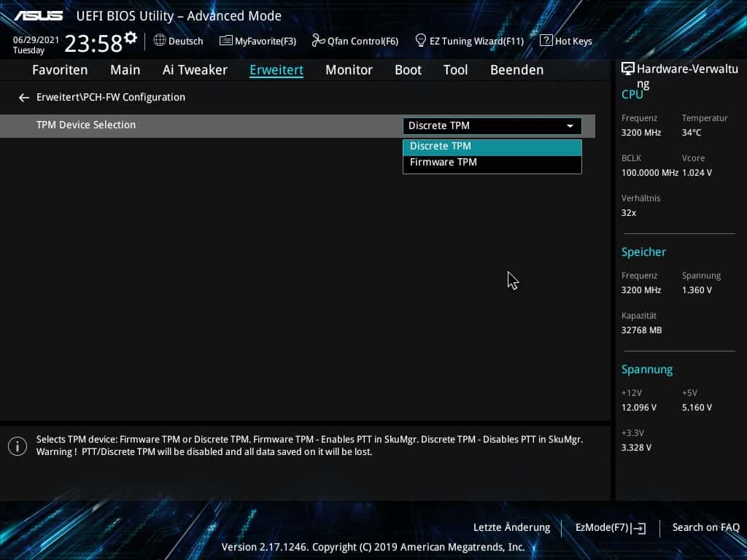
Task: Click Search on FAQ link
Action: point(706,528)
